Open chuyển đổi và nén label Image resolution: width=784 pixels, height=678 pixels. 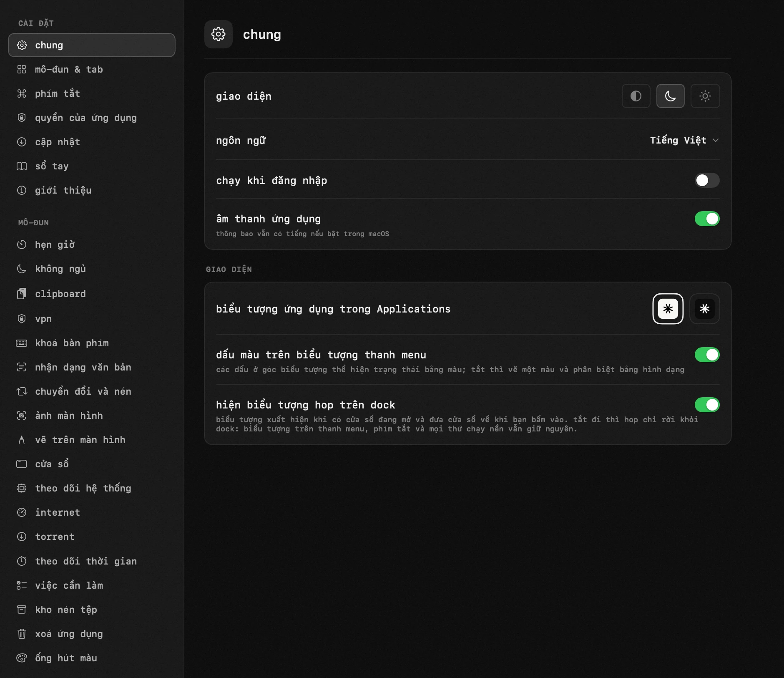point(83,391)
